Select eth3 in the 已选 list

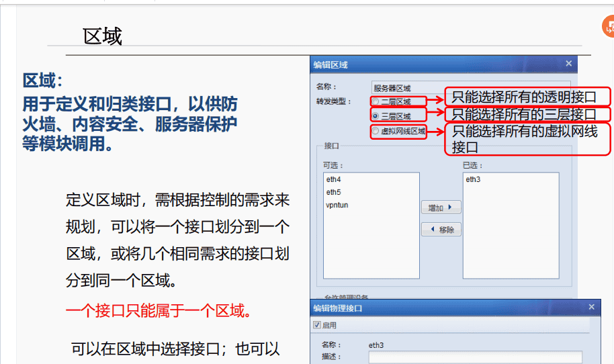473,179
